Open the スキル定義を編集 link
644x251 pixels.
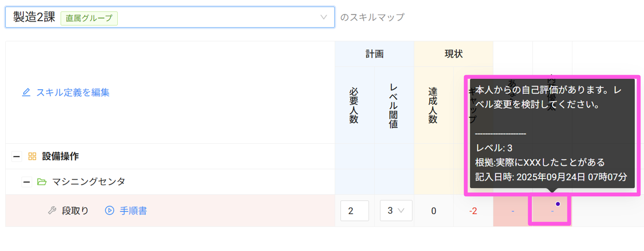tap(73, 92)
